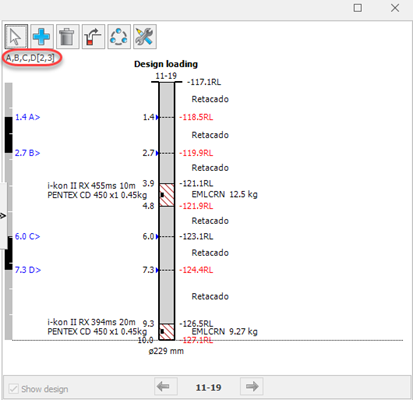
Task: Click the curved arrow move icon
Action: click(x=93, y=36)
